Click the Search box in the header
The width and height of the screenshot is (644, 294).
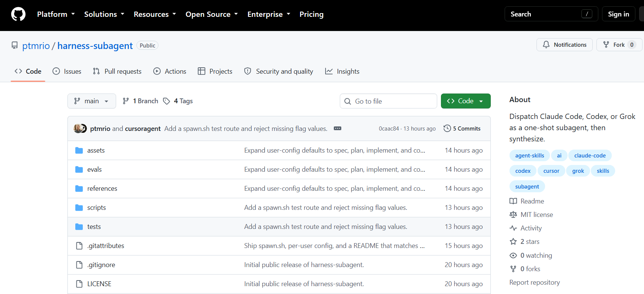(x=551, y=14)
